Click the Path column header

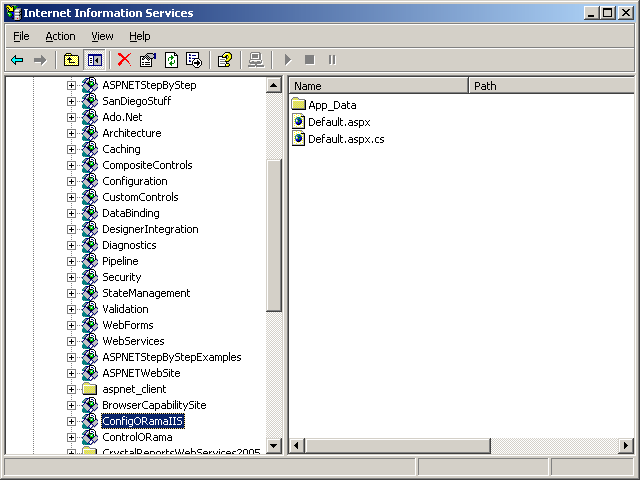click(x=550, y=86)
